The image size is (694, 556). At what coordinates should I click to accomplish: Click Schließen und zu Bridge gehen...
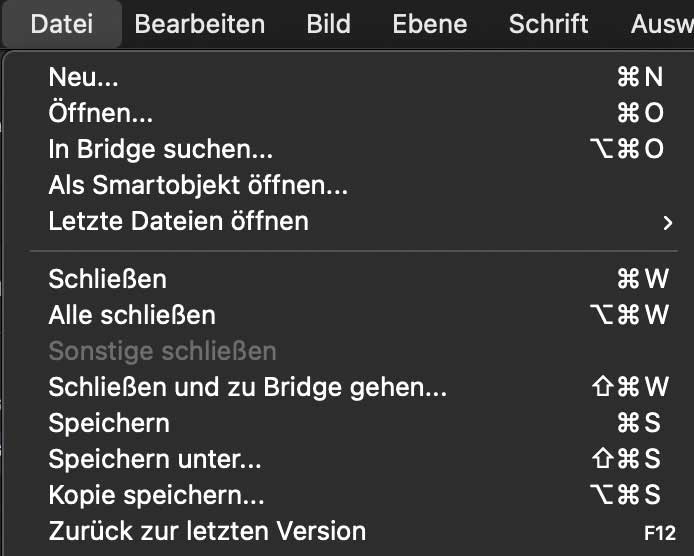[247, 387]
